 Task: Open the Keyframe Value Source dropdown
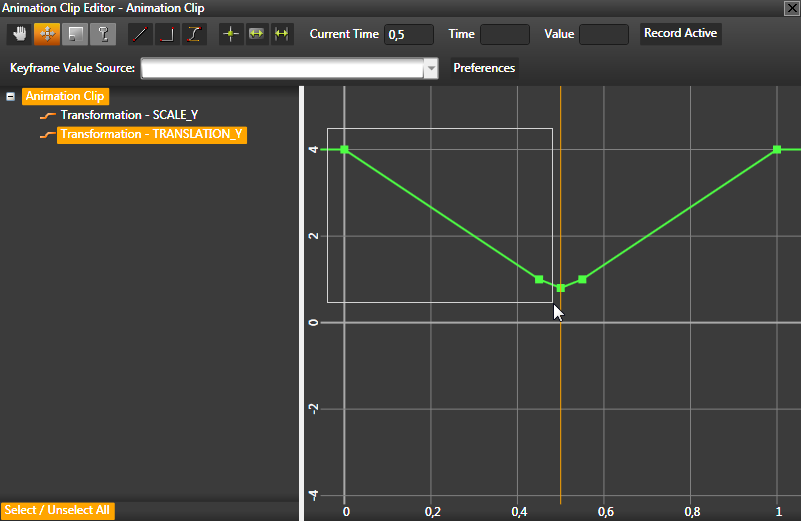click(x=431, y=69)
